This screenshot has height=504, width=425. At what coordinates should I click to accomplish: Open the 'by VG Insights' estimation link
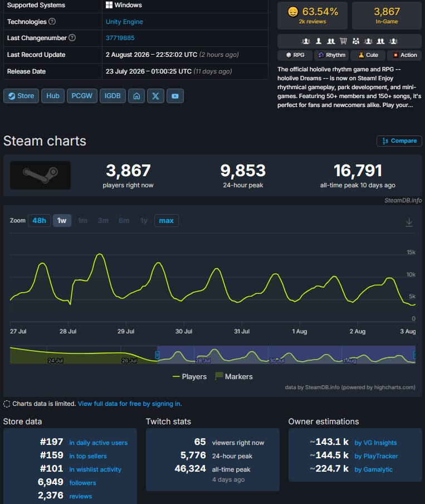click(375, 443)
